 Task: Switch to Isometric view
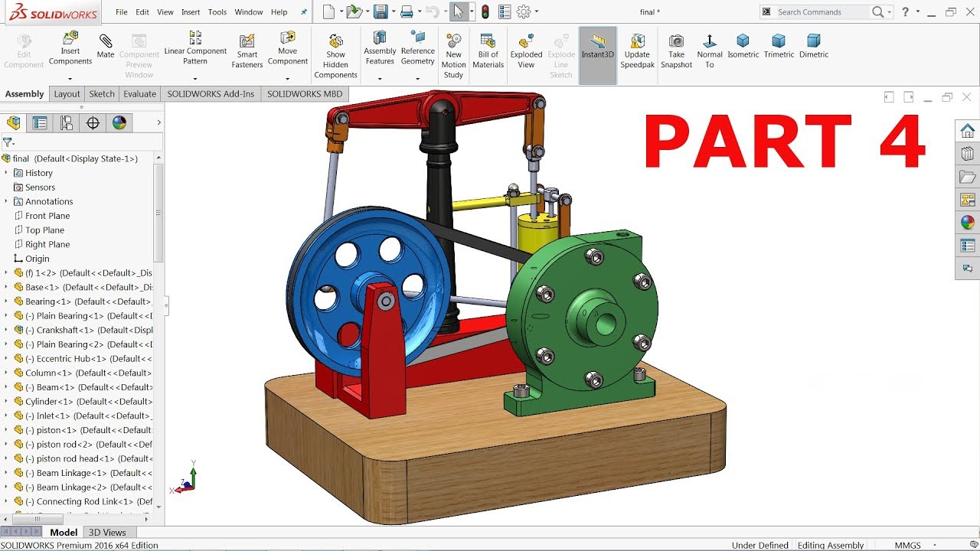[x=743, y=46]
